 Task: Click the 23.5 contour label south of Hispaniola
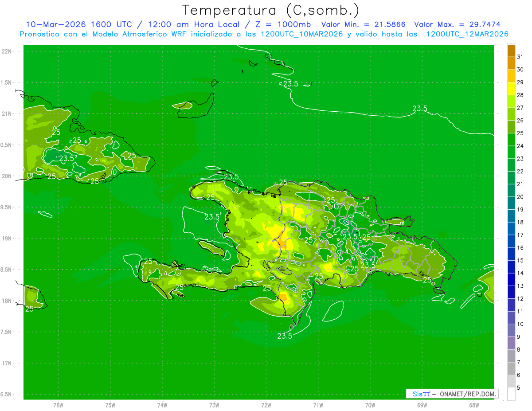(x=285, y=336)
